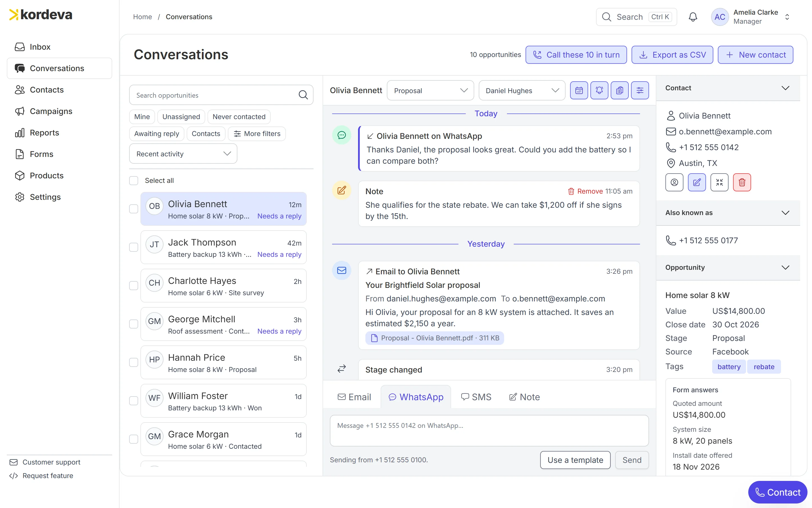
Task: Click the merge contact arrows icon
Action: point(720,182)
